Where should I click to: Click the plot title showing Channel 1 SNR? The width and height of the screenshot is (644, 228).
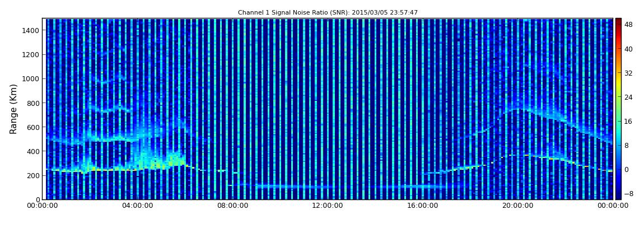(328, 13)
